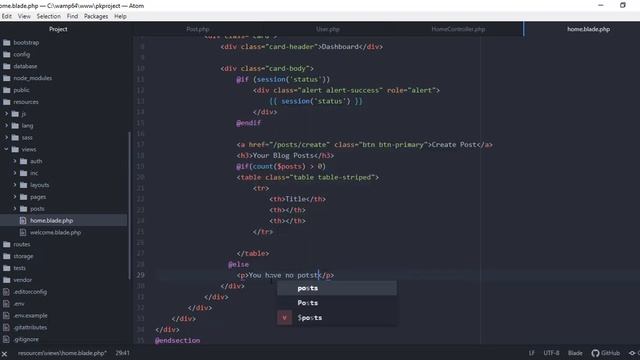Click the inc folder icon
The width and height of the screenshot is (640, 360).
click(x=24, y=173)
